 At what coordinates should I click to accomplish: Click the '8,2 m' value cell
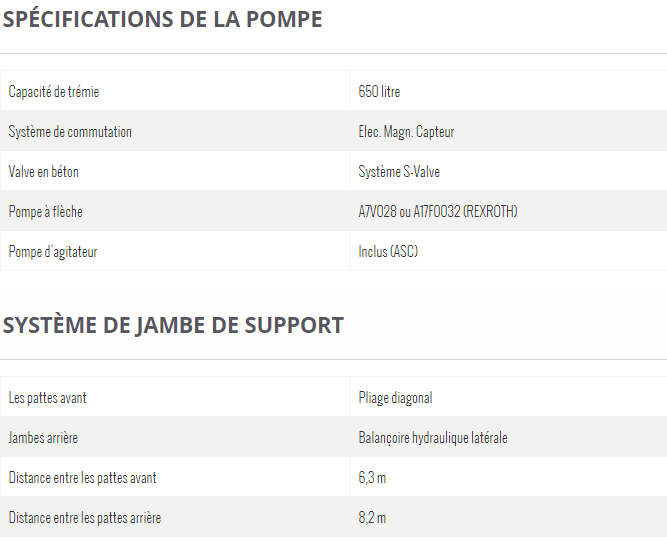click(x=509, y=517)
